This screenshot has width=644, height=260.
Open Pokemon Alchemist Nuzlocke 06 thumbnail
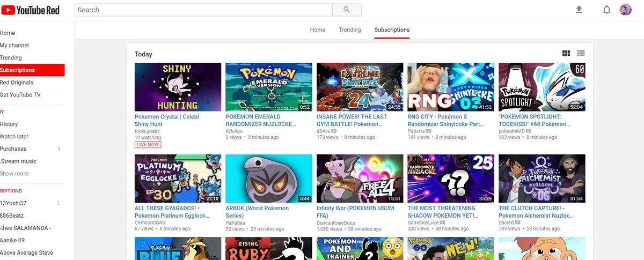tap(542, 179)
